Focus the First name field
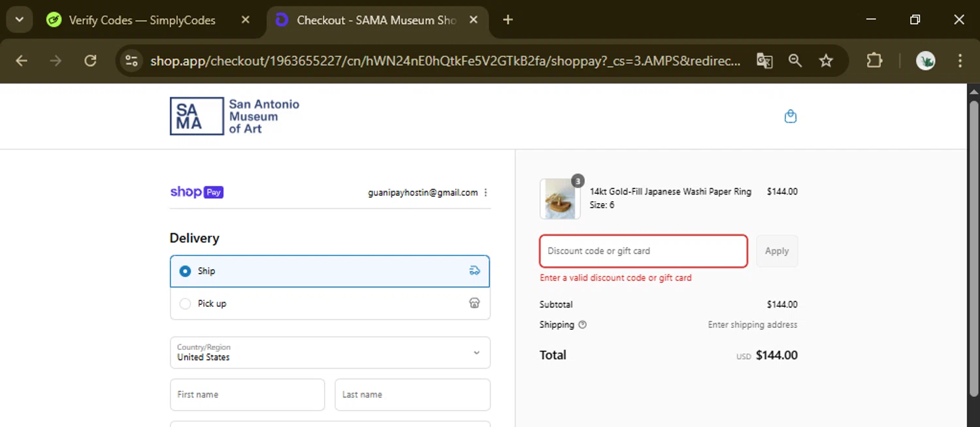Viewport: 980px width, 427px height. pyautogui.click(x=247, y=394)
